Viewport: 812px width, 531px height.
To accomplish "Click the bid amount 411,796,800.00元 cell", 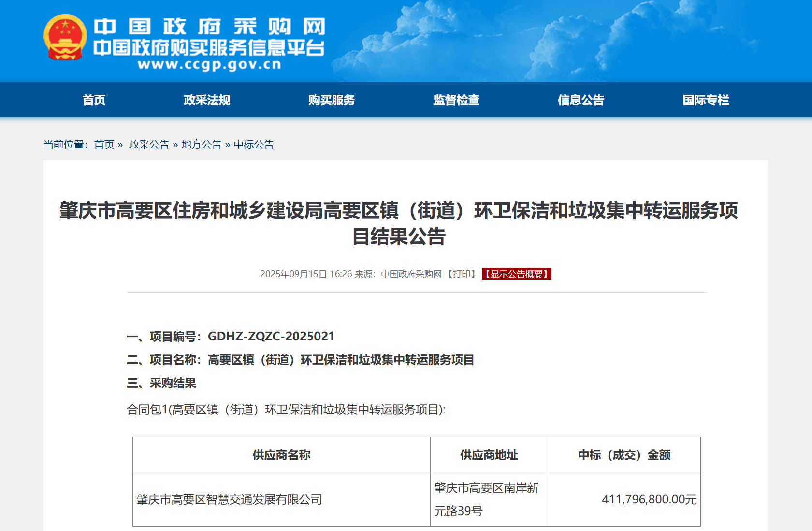I will (649, 500).
